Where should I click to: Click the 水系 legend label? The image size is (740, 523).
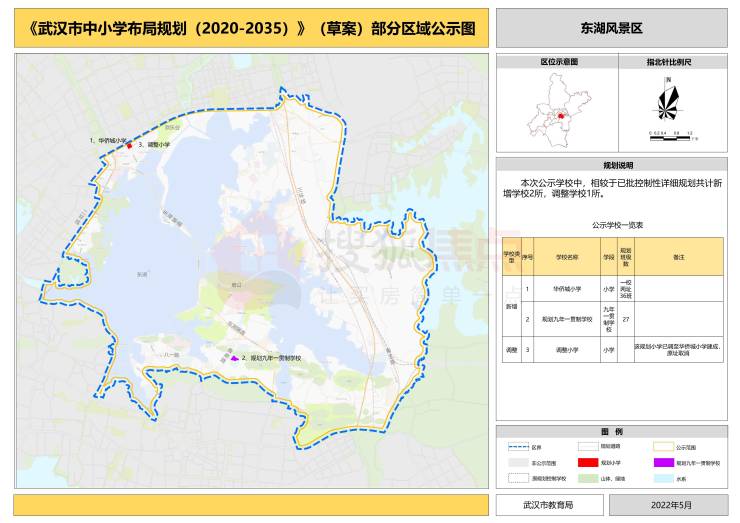tap(681, 479)
